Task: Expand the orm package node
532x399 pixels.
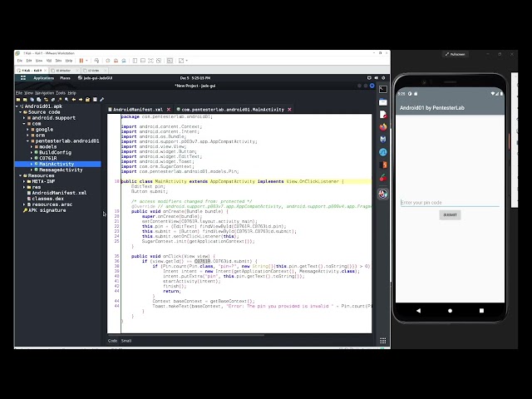Action: pos(28,135)
